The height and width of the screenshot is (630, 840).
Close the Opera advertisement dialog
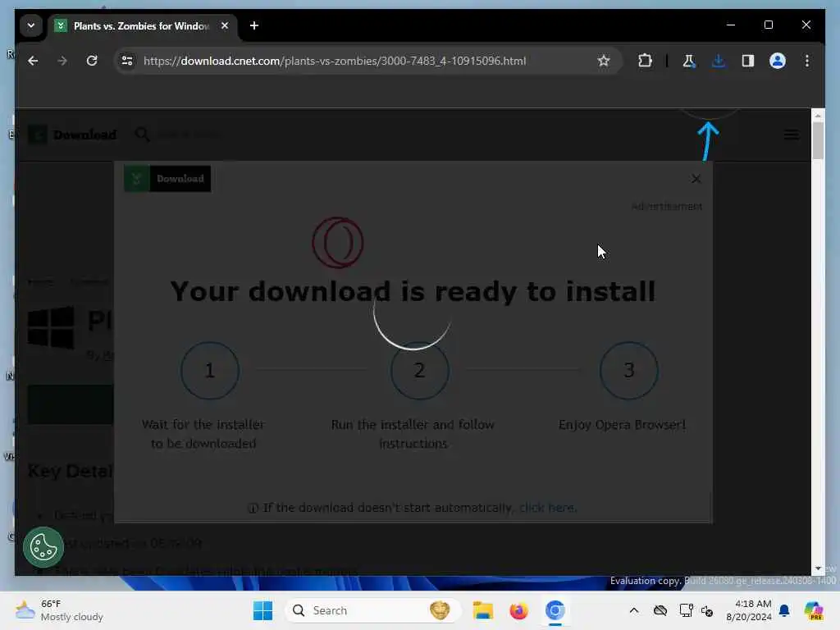click(696, 179)
